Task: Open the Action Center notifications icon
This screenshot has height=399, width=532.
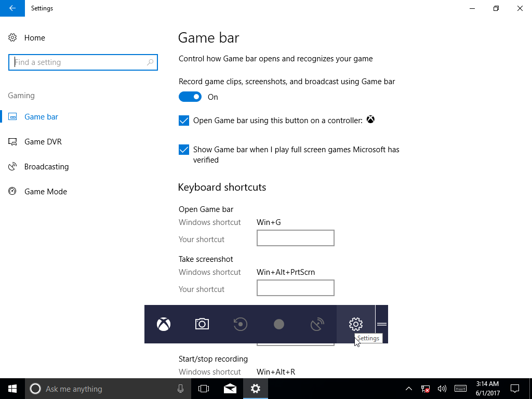Action: [515, 389]
